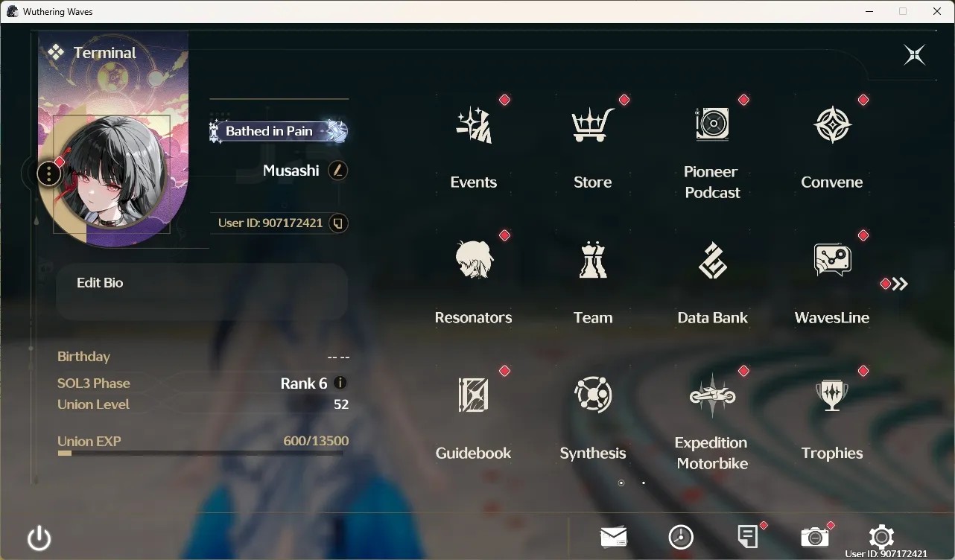The width and height of the screenshot is (955, 560).
Task: Copy the User ID with copy icon
Action: [338, 223]
